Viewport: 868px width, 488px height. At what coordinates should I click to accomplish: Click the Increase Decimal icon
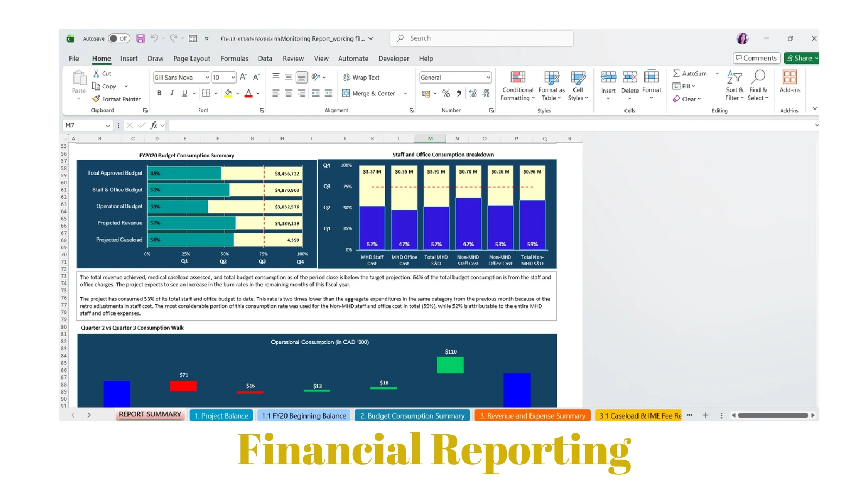[x=473, y=93]
